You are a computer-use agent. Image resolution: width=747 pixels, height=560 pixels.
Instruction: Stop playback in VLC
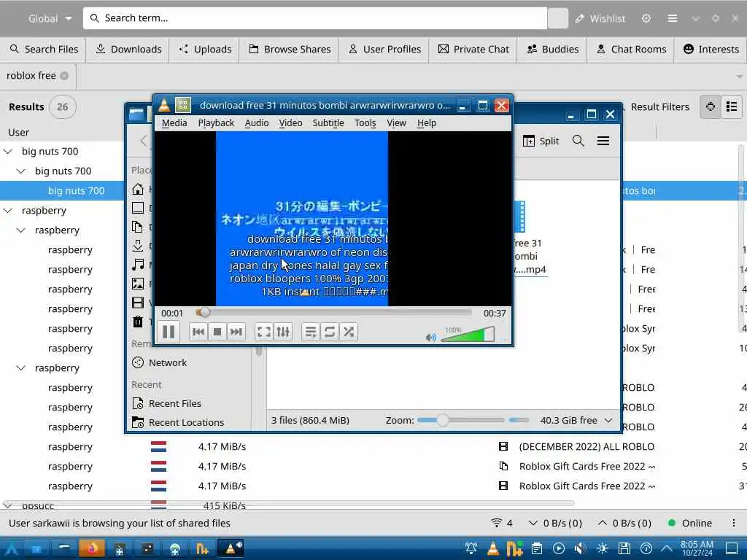(x=217, y=332)
